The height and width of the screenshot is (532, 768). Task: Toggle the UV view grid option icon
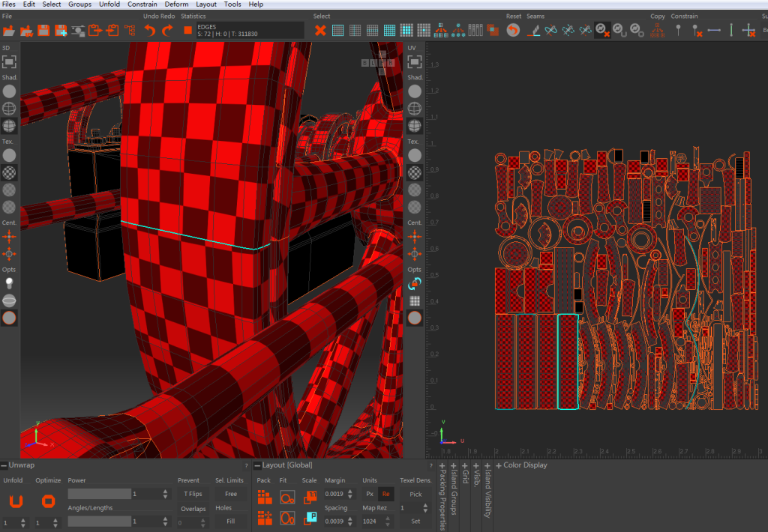[x=414, y=301]
